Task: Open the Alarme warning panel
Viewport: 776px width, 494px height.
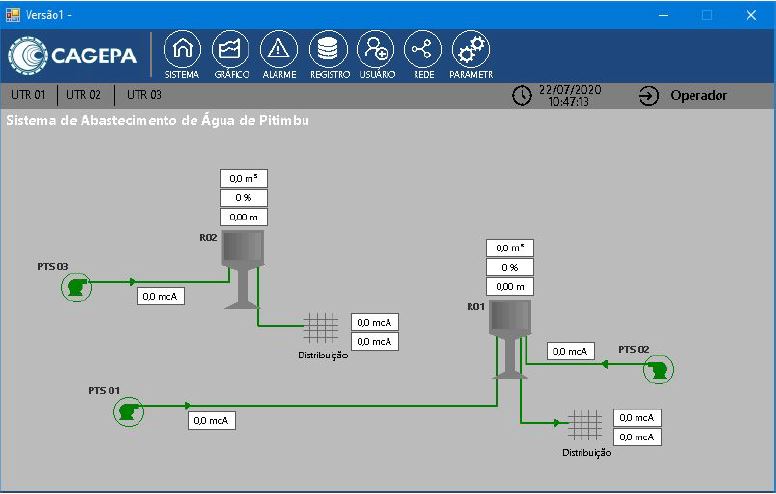Action: (x=279, y=50)
